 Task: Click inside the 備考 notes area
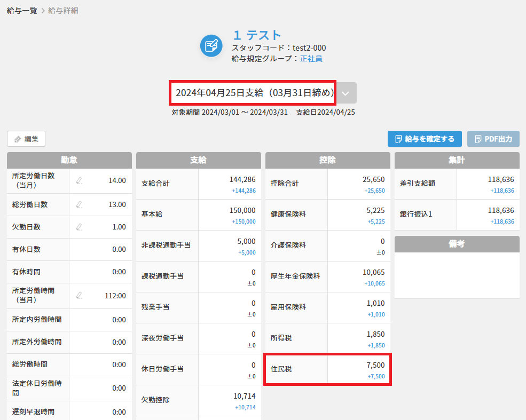click(457, 275)
